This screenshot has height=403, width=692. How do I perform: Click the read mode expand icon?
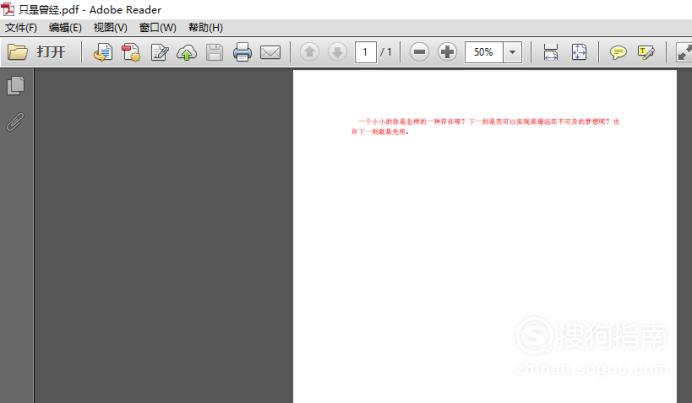click(x=684, y=52)
